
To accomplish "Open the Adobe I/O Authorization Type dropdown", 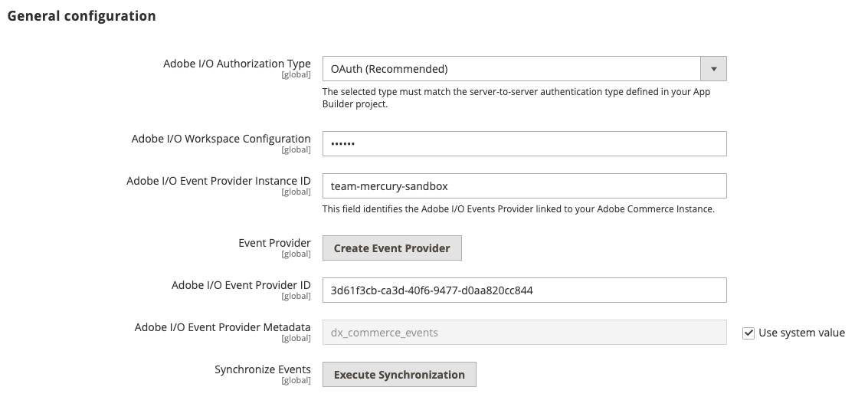I will tap(524, 69).
